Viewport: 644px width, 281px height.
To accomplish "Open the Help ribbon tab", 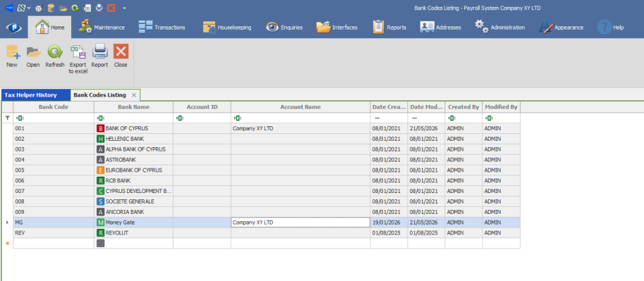I will coord(611,27).
